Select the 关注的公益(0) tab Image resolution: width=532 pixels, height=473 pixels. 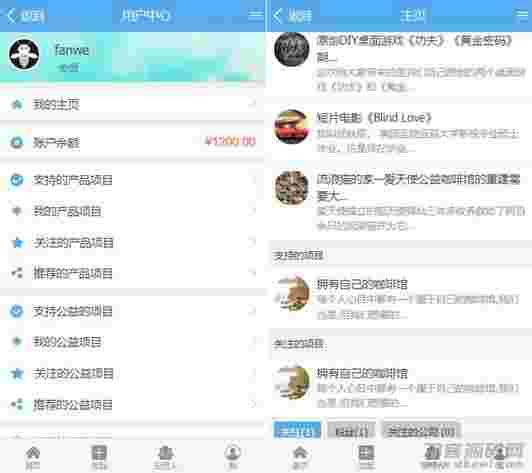coord(421,431)
